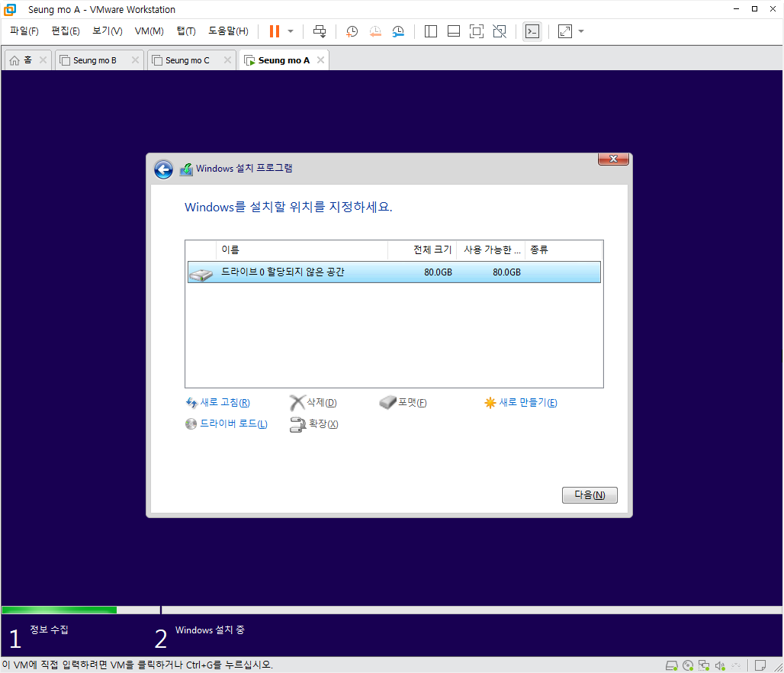Click 삭제(D) delete partition link
The width and height of the screenshot is (784, 673).
pos(322,402)
